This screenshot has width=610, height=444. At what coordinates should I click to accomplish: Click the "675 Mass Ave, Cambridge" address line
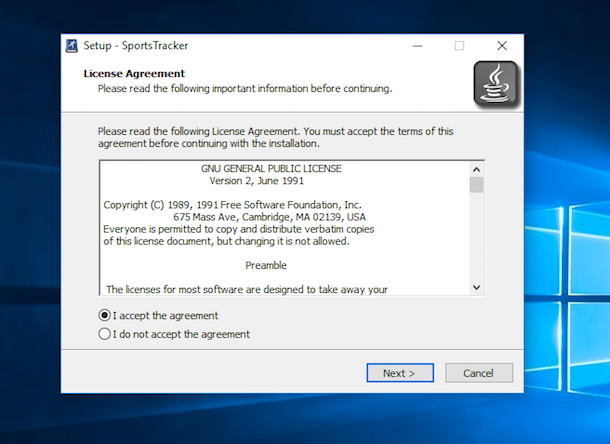[269, 217]
